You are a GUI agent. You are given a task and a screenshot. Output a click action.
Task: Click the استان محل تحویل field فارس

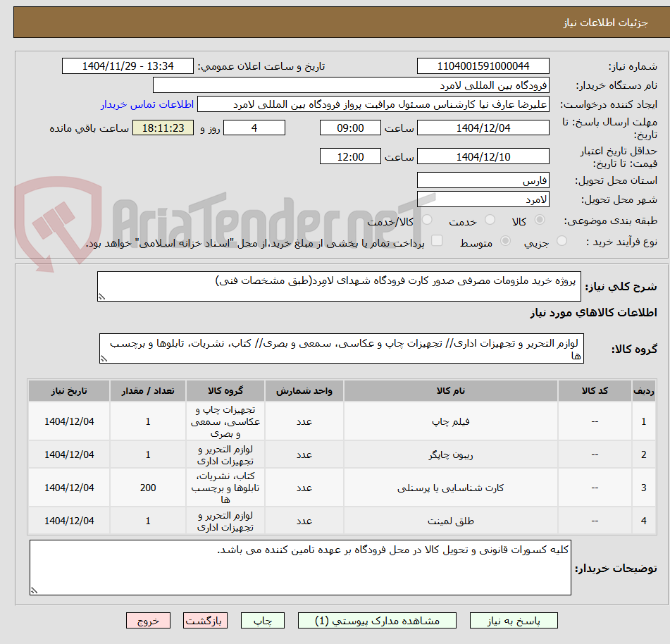[x=483, y=180]
